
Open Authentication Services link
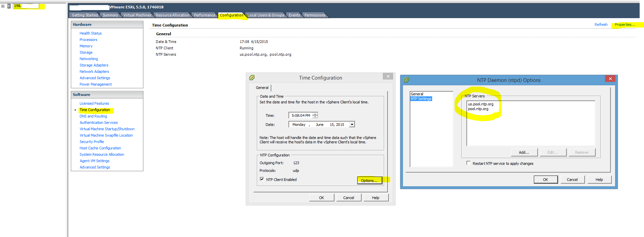[x=99, y=123]
